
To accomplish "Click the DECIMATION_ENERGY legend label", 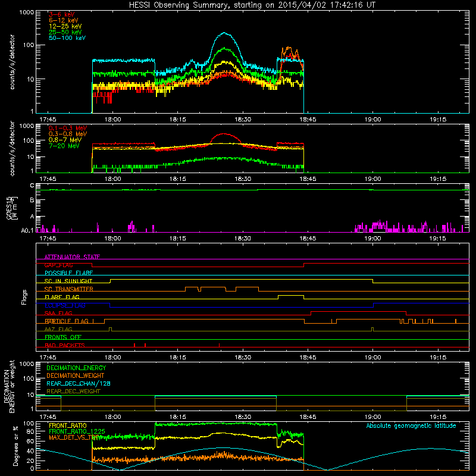I will 76,368.
